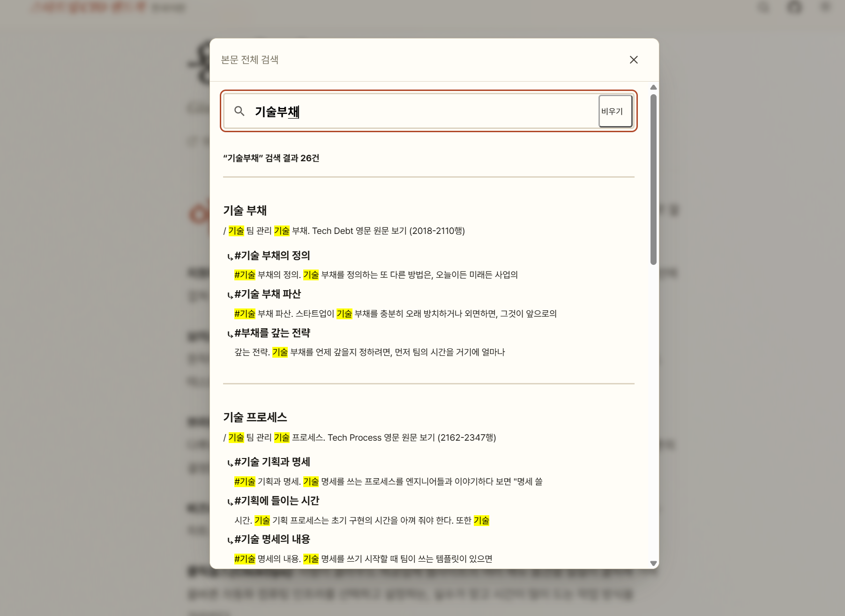Open the #기획에 들이는 시간 section link
The image size is (845, 616).
click(x=277, y=501)
